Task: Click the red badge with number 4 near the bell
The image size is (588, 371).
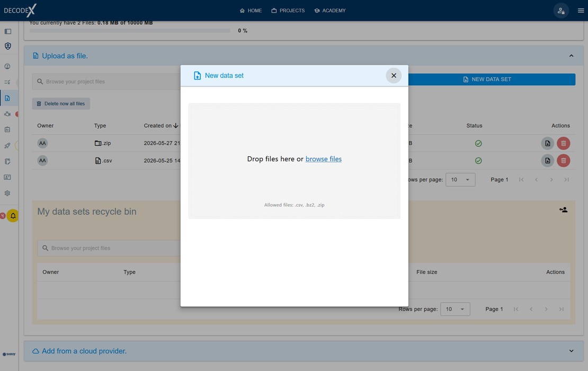Action: click(x=3, y=216)
